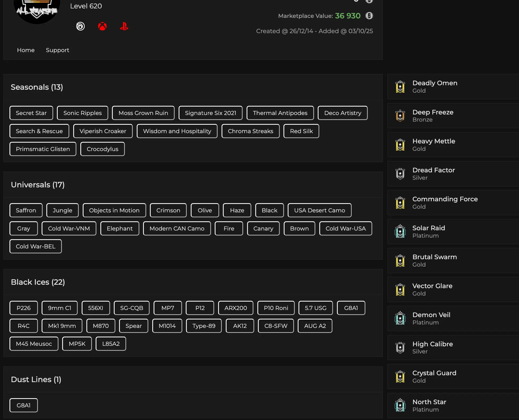Click the P10 Roni Black Ice tag
Image resolution: width=519 pixels, height=420 pixels.
pyautogui.click(x=276, y=308)
